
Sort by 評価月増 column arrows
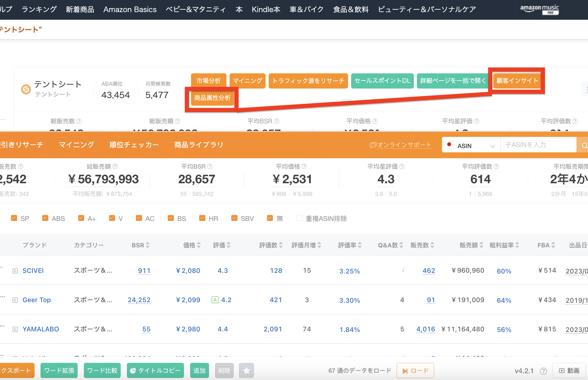(x=319, y=245)
